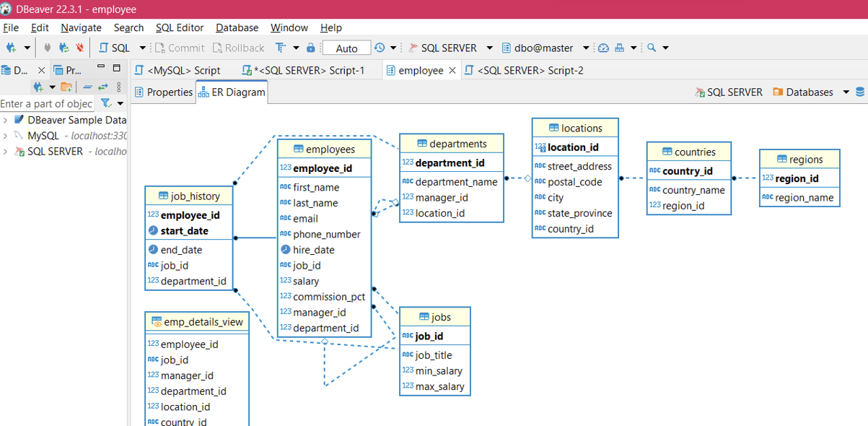Click the Reconnect icon with green arrows
Image resolution: width=868 pixels, height=426 pixels.
point(64,48)
